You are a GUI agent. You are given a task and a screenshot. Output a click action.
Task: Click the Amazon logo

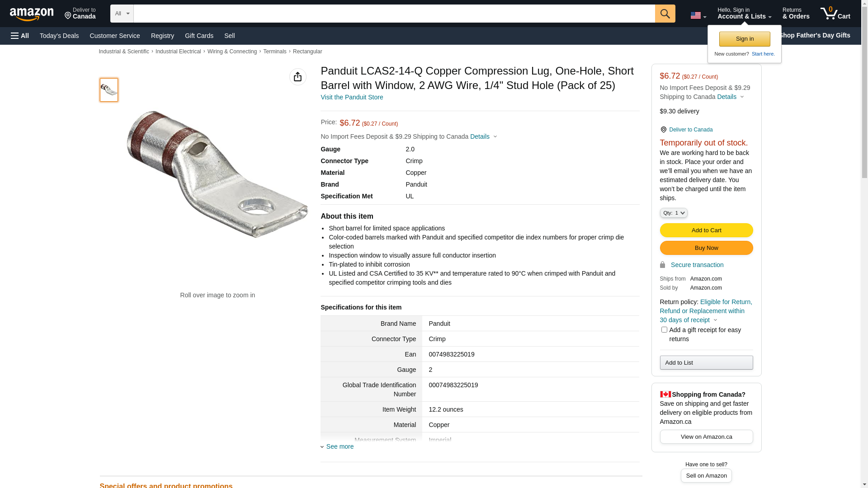click(32, 14)
